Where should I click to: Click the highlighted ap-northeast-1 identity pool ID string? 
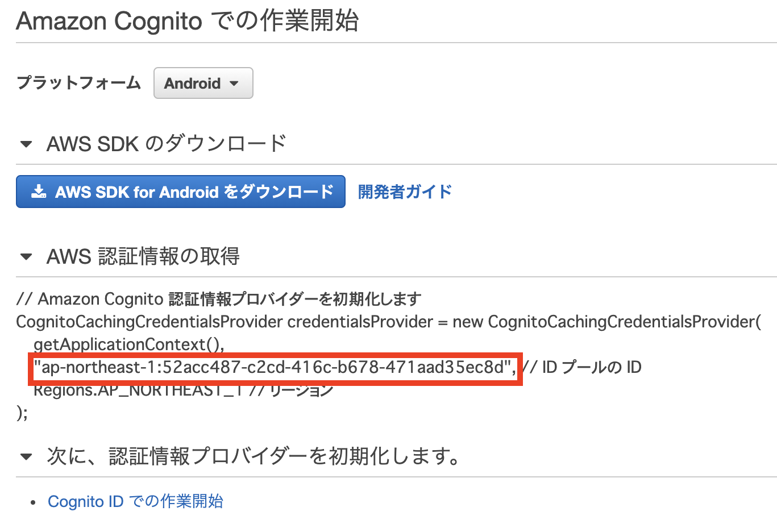[x=274, y=368]
